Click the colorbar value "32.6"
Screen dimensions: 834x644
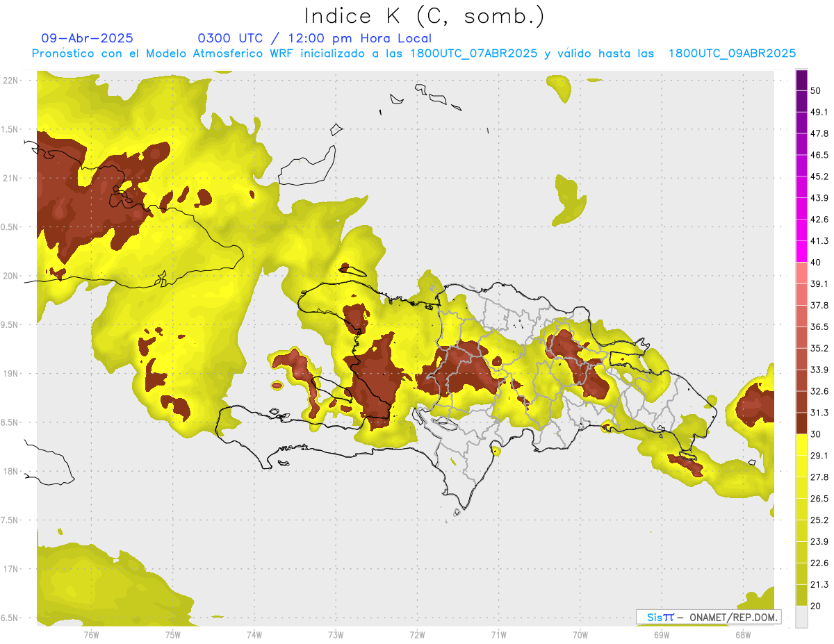[x=819, y=391]
